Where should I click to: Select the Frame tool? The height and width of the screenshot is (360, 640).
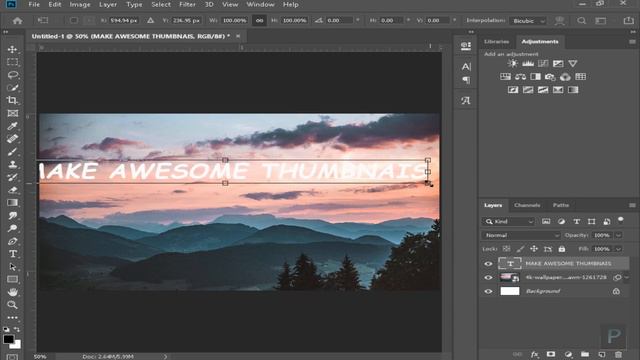point(12,113)
